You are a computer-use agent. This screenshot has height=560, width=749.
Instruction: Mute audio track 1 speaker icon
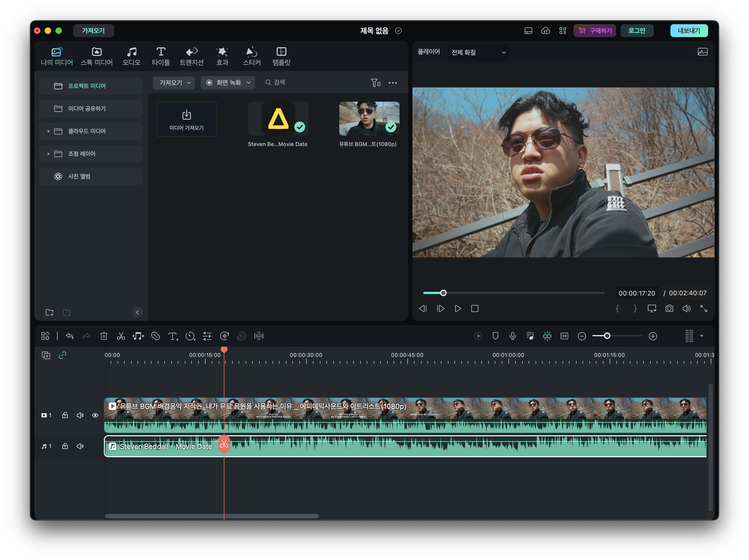point(80,446)
